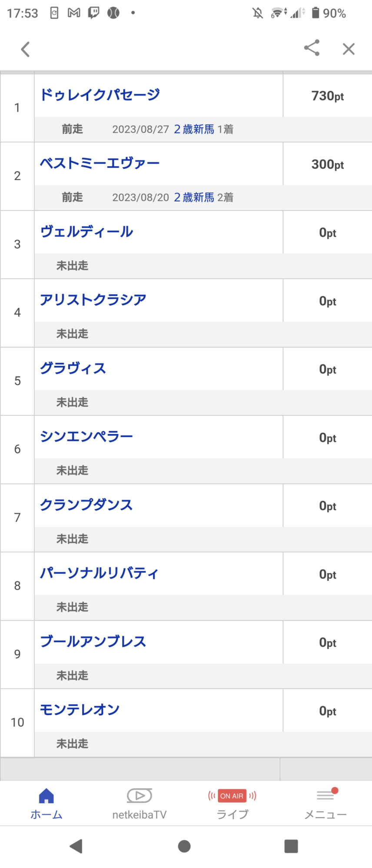
Task: Open horse モンテレオン page
Action: click(x=80, y=710)
